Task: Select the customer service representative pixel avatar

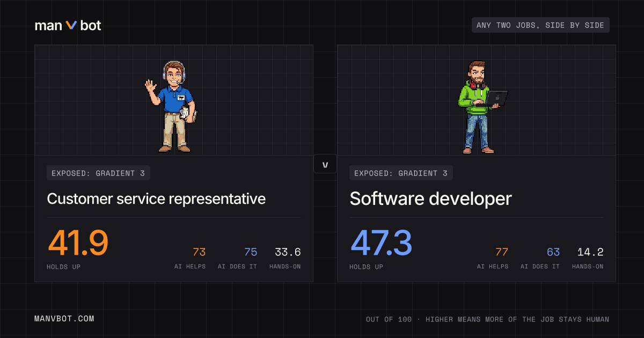Action: [x=171, y=106]
